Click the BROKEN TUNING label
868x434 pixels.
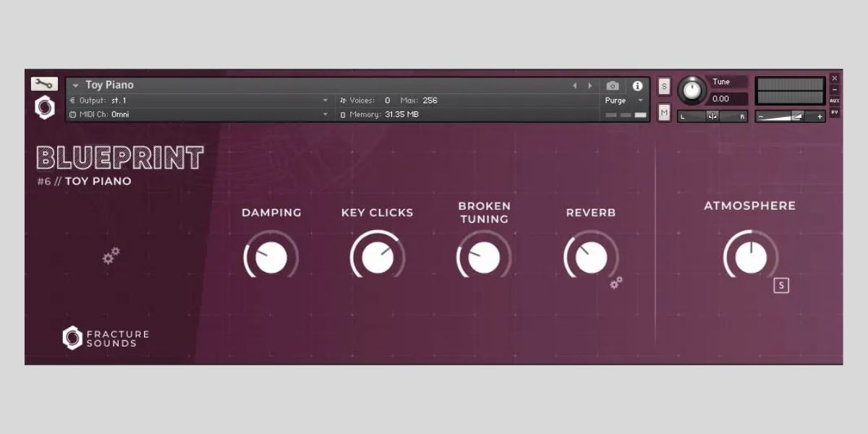[x=484, y=213]
